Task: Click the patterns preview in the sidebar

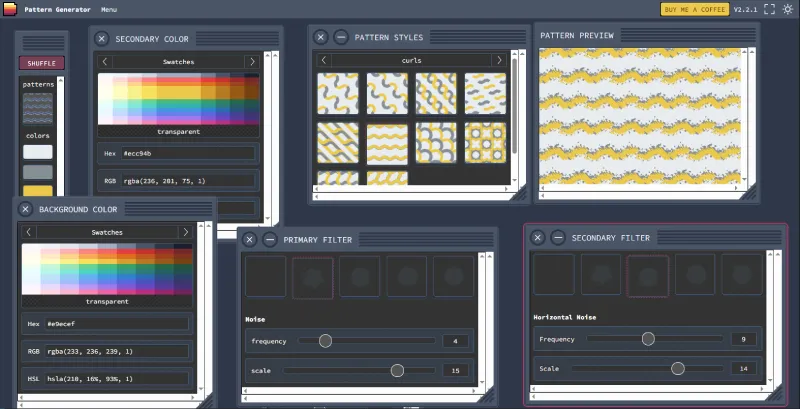Action: (38, 105)
